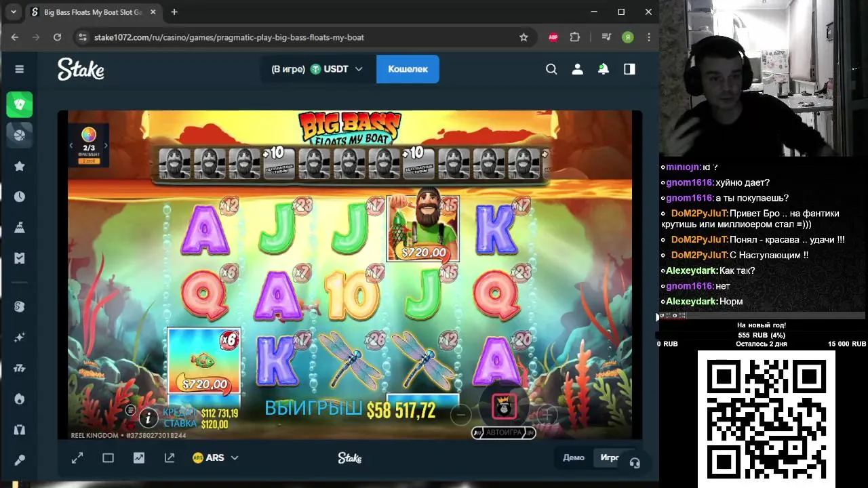Click the purple A symbol marked x12

204,230
